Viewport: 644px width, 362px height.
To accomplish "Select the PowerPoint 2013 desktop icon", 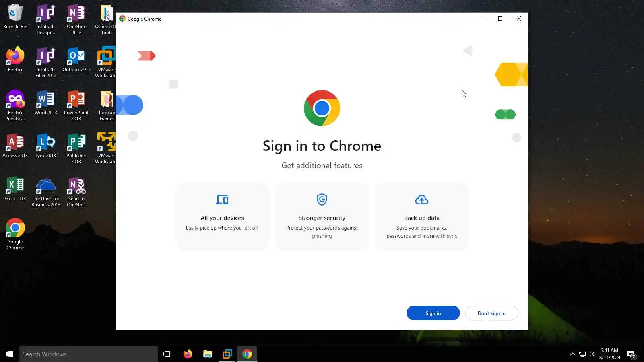I will pyautogui.click(x=76, y=105).
